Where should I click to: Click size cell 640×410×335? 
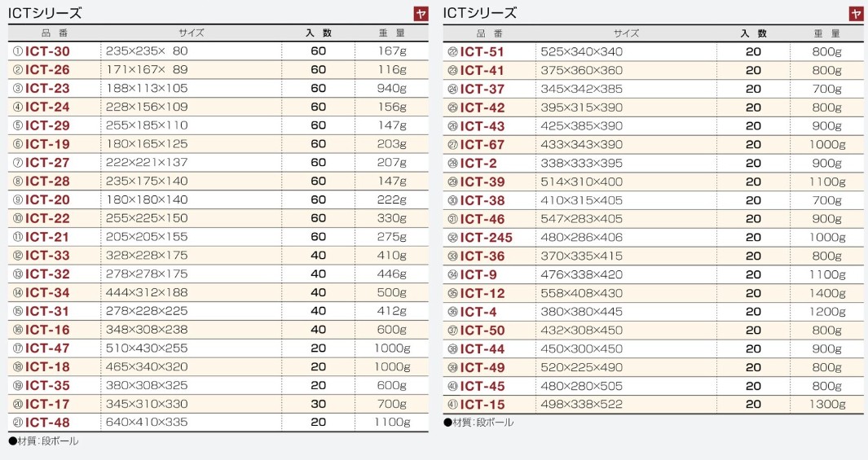[147, 423]
